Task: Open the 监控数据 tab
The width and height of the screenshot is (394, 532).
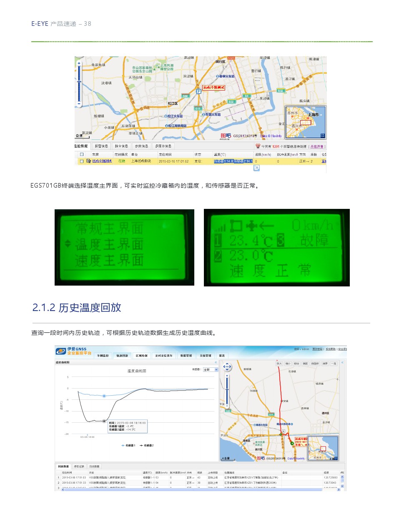Action: tap(82, 146)
